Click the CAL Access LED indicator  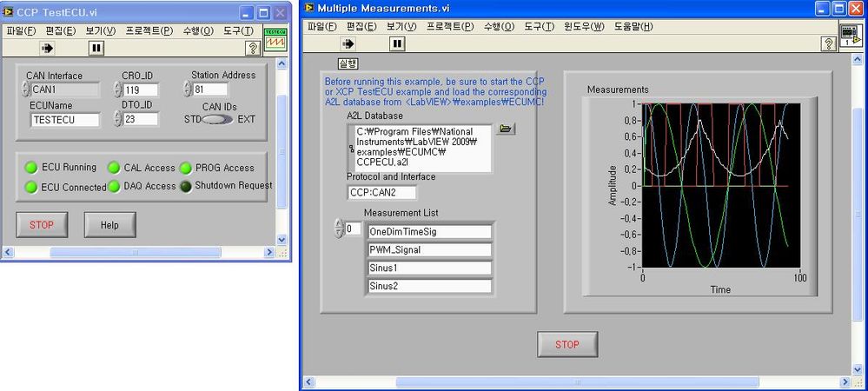point(114,167)
